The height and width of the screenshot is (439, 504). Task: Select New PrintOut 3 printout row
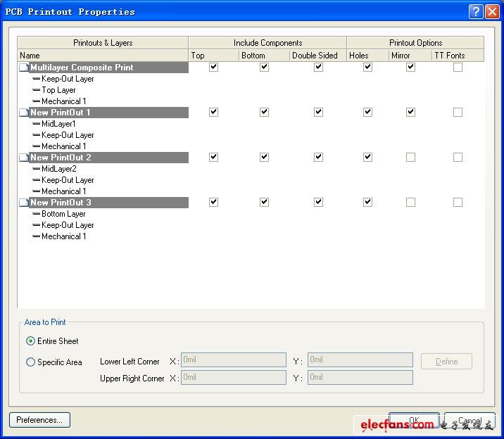tap(61, 203)
